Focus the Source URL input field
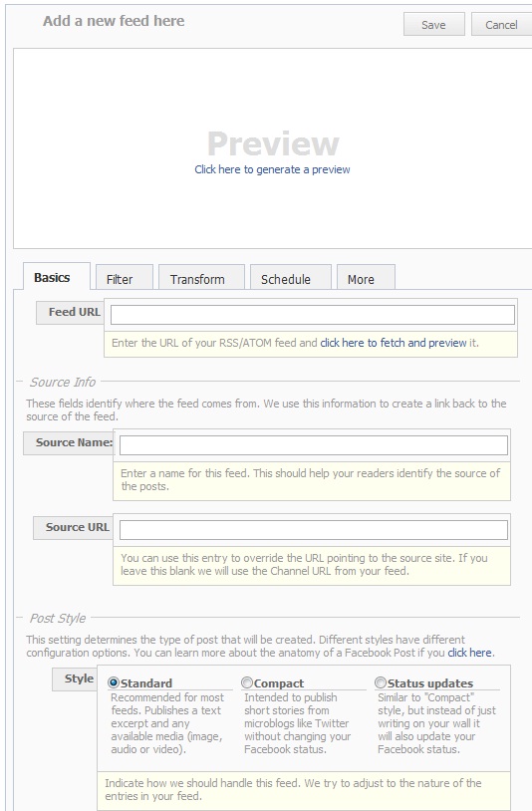 tap(313, 530)
